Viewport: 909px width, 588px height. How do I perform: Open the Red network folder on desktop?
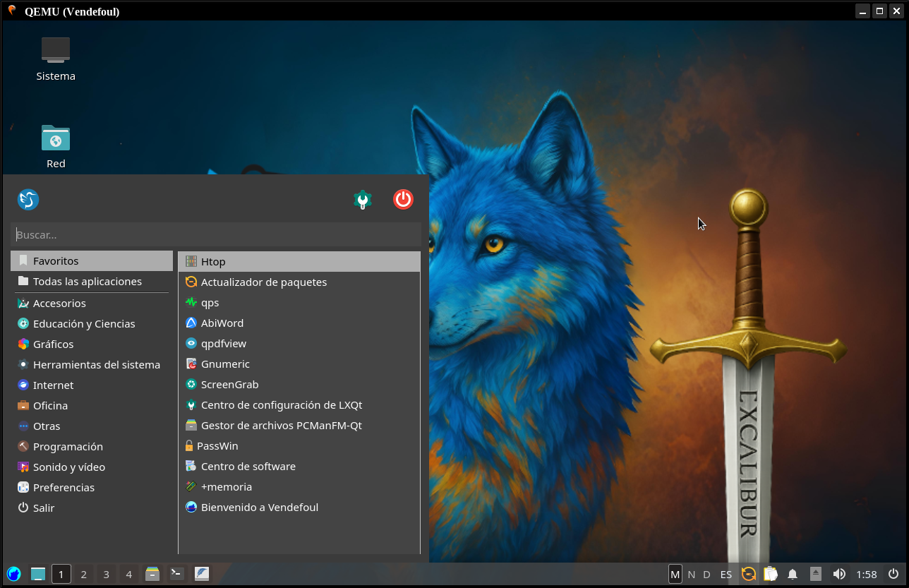pyautogui.click(x=56, y=146)
